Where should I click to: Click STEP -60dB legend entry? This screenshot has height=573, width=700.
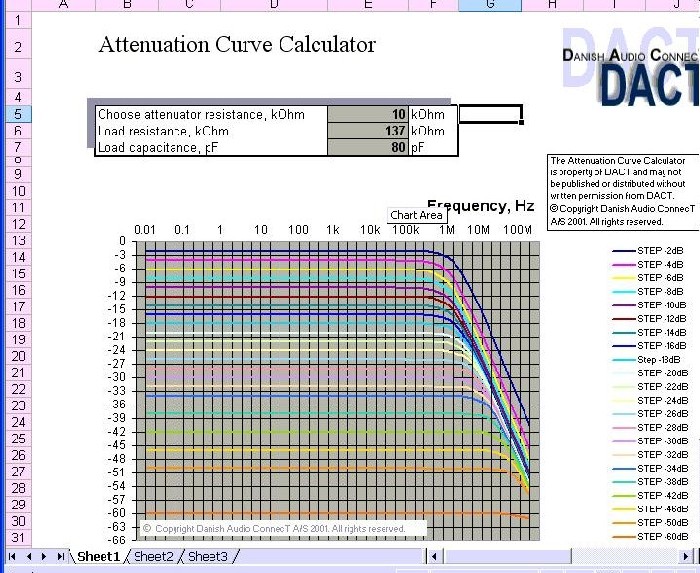coord(660,537)
